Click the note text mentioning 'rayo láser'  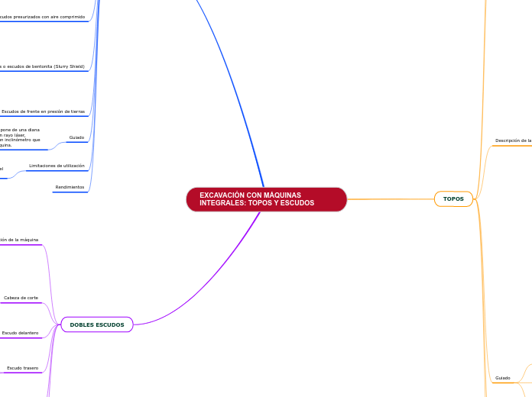click(20, 137)
